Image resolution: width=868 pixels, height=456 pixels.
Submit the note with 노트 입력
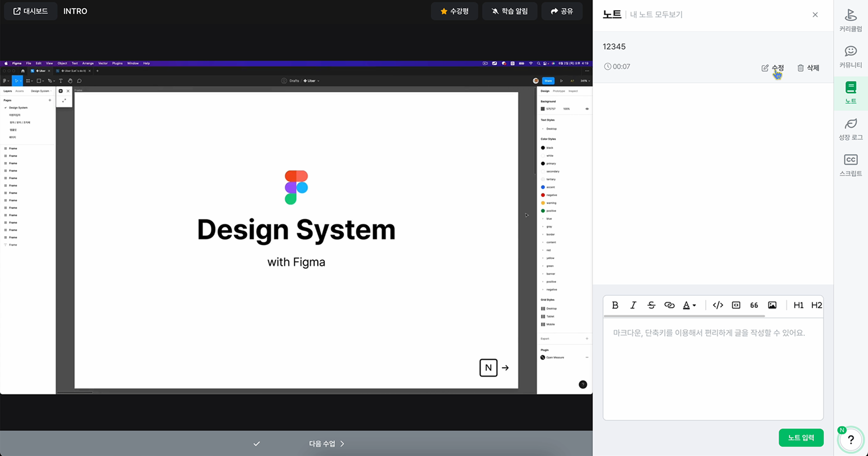tap(801, 437)
